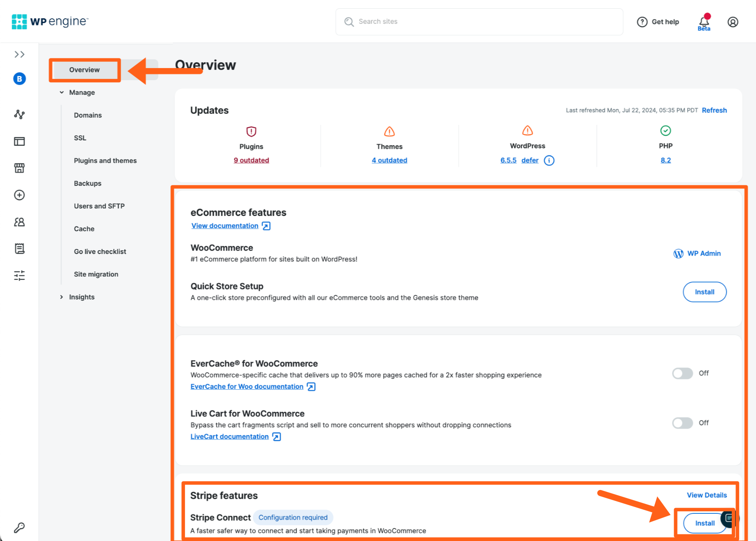
Task: Expand the sidebar with the double-arrow control
Action: (x=19, y=54)
